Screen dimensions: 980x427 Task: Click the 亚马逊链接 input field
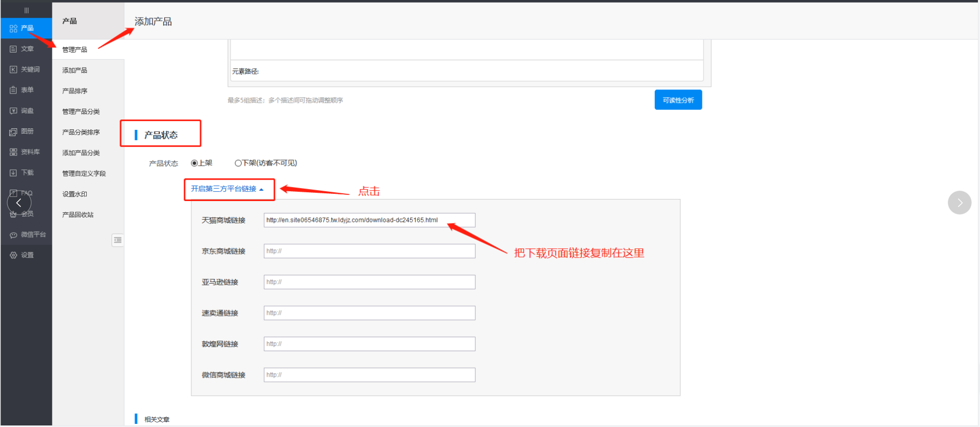369,282
